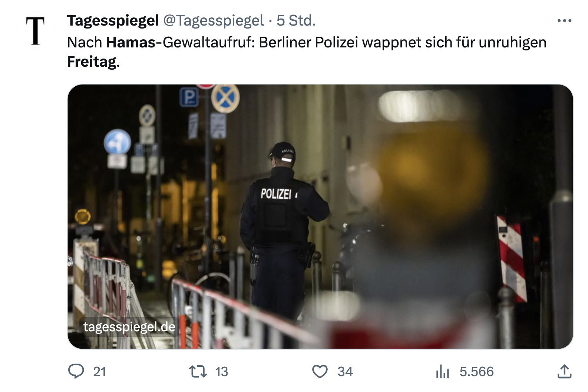Click the like count 34
588x392 pixels.
pyautogui.click(x=345, y=372)
